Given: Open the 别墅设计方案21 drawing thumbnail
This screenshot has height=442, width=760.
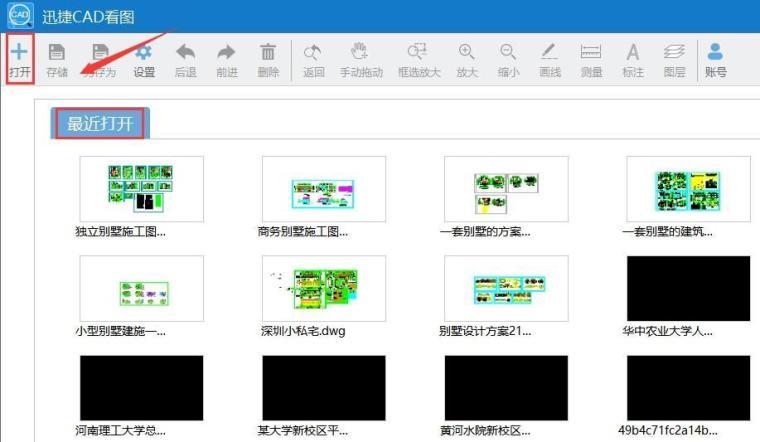Looking at the screenshot, I should click(x=506, y=288).
